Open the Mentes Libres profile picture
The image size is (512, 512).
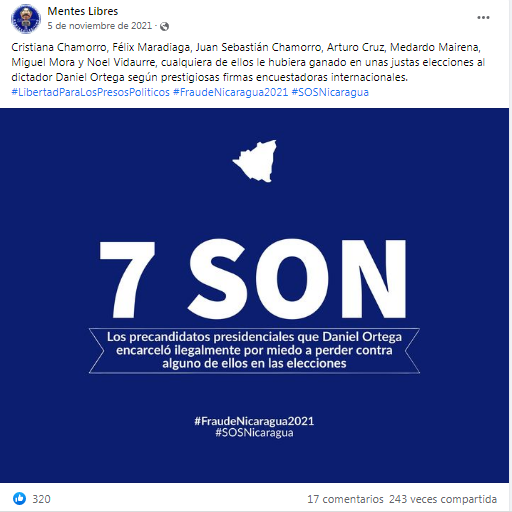(26, 18)
